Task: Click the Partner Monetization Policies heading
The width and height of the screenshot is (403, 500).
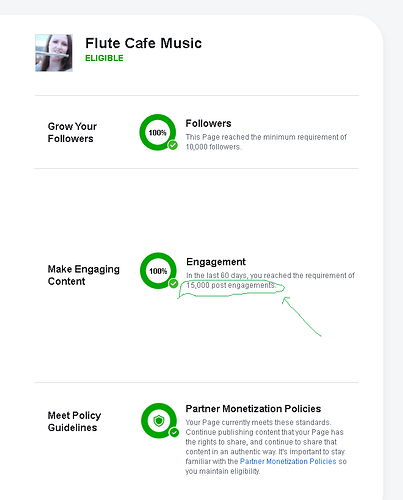Action: 253,409
